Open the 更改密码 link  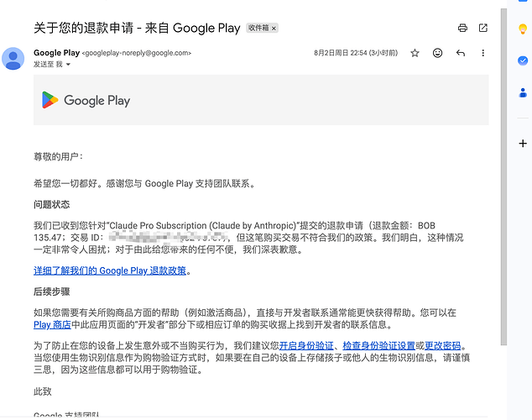(443, 345)
